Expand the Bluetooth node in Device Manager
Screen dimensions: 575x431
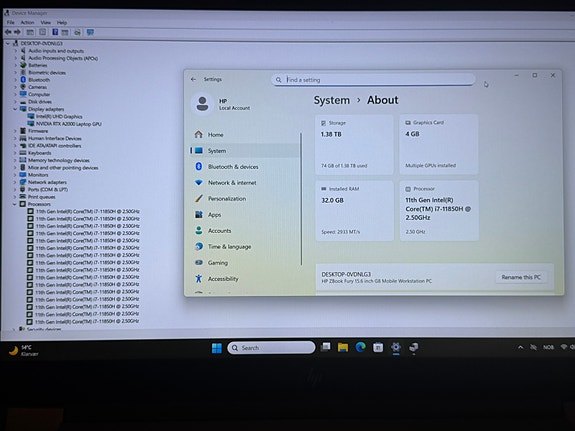[x=15, y=80]
